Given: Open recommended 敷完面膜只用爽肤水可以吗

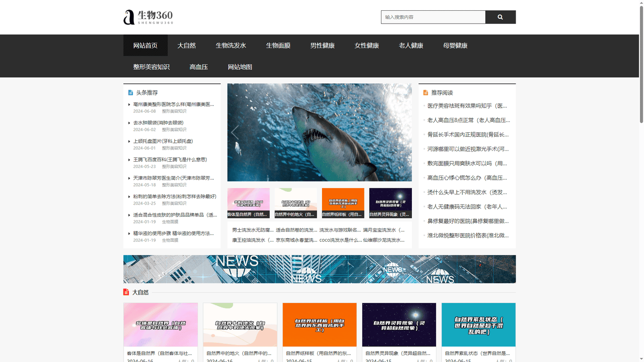Looking at the screenshot, I should click(x=467, y=163).
